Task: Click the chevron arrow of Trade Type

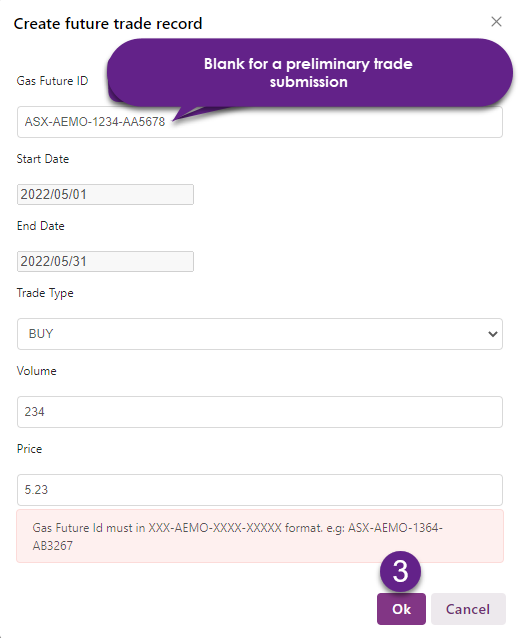Action: (493, 334)
